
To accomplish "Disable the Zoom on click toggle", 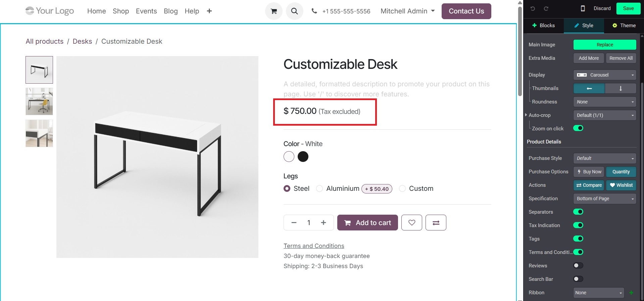I will click(578, 128).
